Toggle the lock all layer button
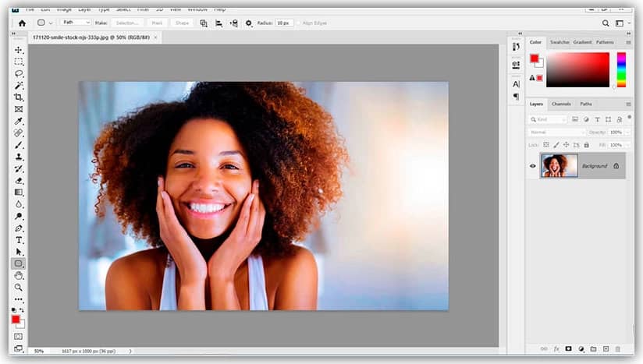The width and height of the screenshot is (643, 364). pyautogui.click(x=587, y=145)
